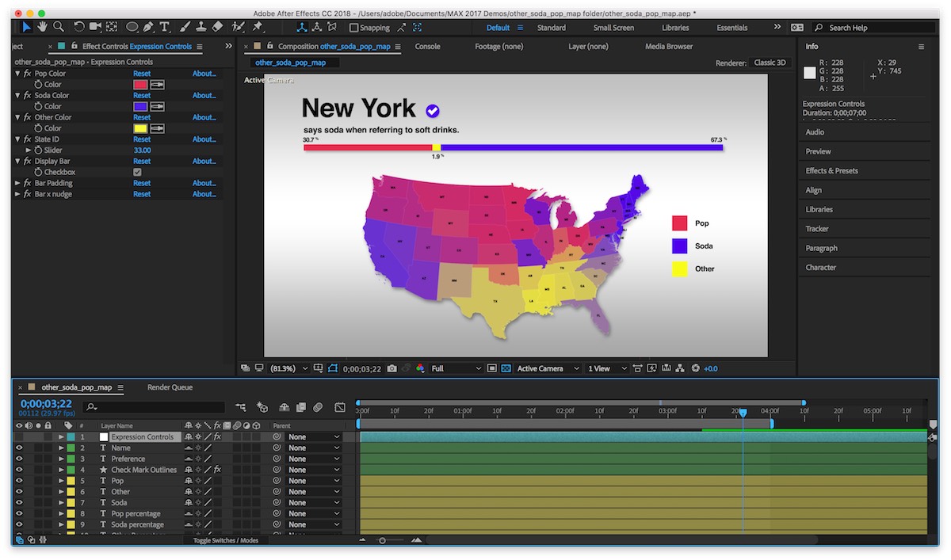Select the Clone Stamp tool
This screenshot has width=951, height=560.
[201, 27]
